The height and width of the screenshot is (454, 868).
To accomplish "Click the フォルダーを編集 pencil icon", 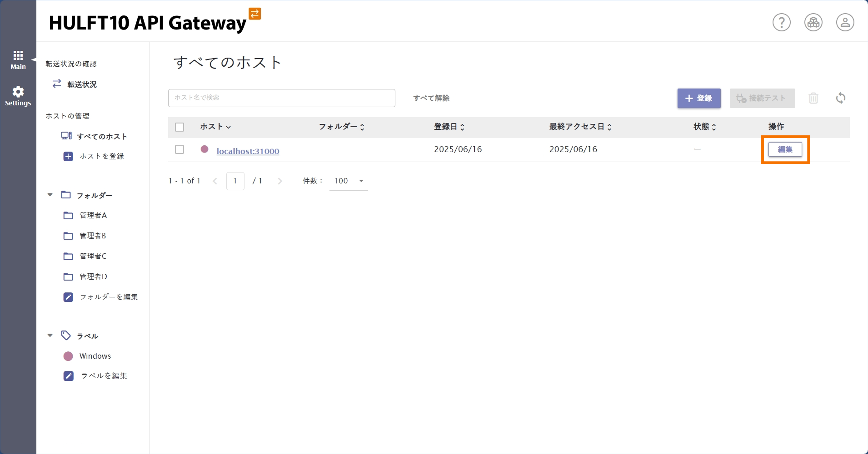I will [68, 297].
